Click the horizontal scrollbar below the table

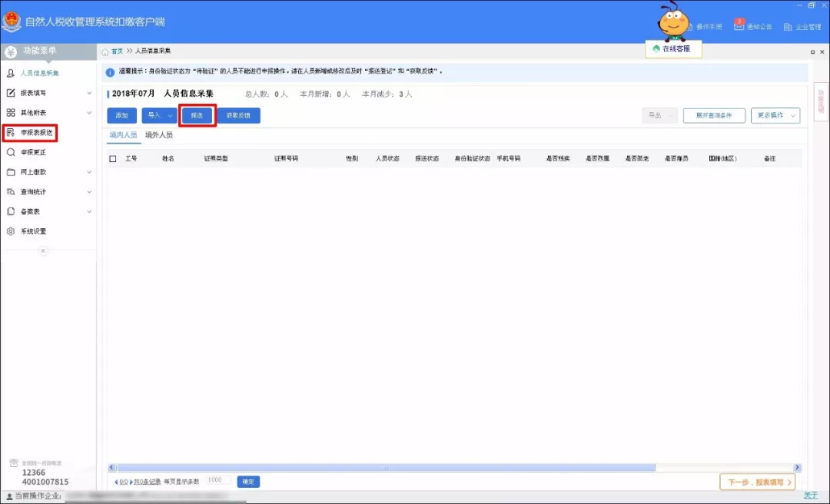pyautogui.click(x=384, y=466)
